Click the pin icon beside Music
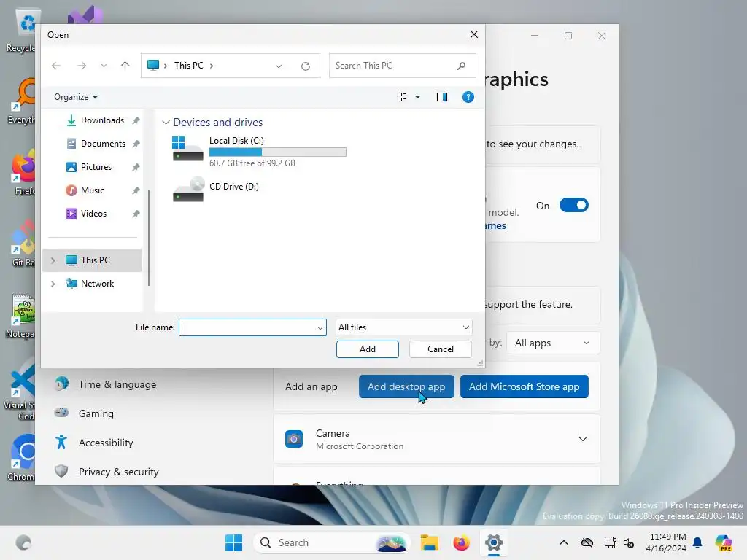The width and height of the screenshot is (747, 560). coord(136,190)
